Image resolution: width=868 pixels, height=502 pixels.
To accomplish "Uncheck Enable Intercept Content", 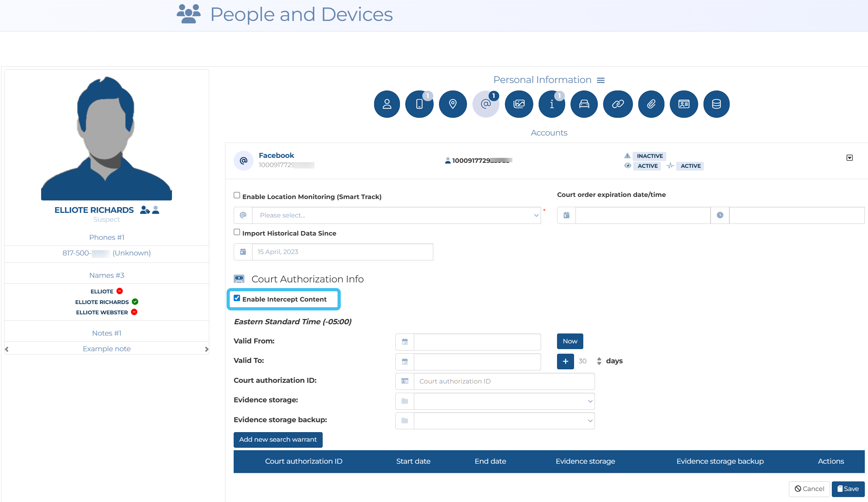I will (x=237, y=298).
